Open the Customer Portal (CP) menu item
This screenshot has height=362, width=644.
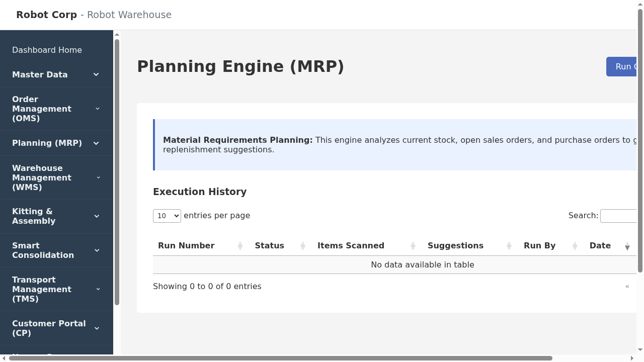pos(56,328)
